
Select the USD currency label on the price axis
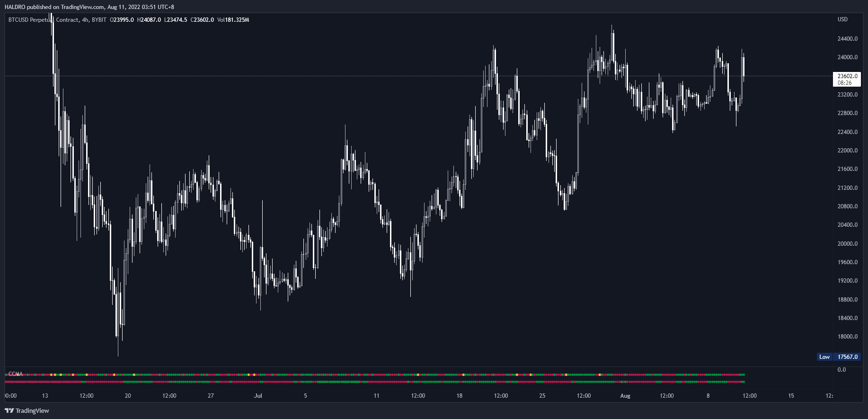pyautogui.click(x=842, y=19)
